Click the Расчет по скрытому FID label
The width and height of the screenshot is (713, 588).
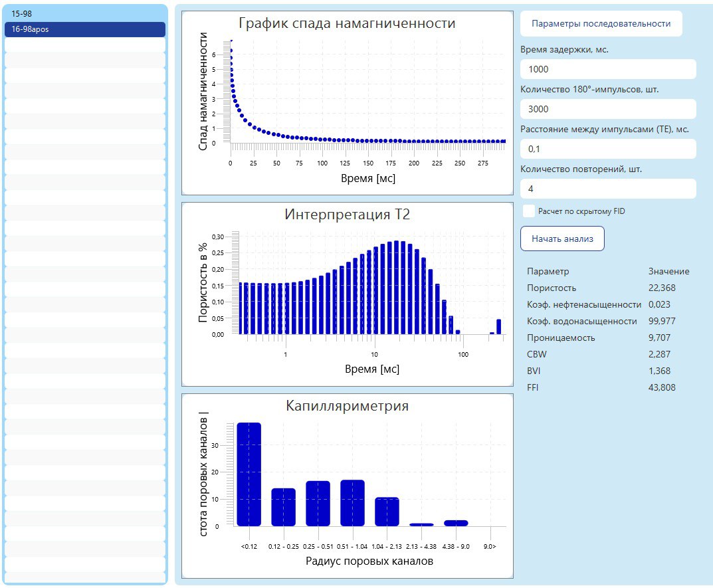[x=581, y=211]
